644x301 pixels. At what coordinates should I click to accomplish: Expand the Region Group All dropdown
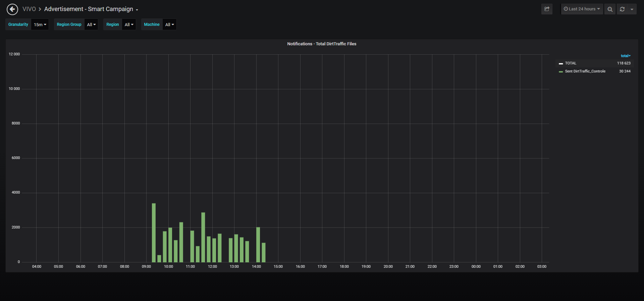point(91,24)
